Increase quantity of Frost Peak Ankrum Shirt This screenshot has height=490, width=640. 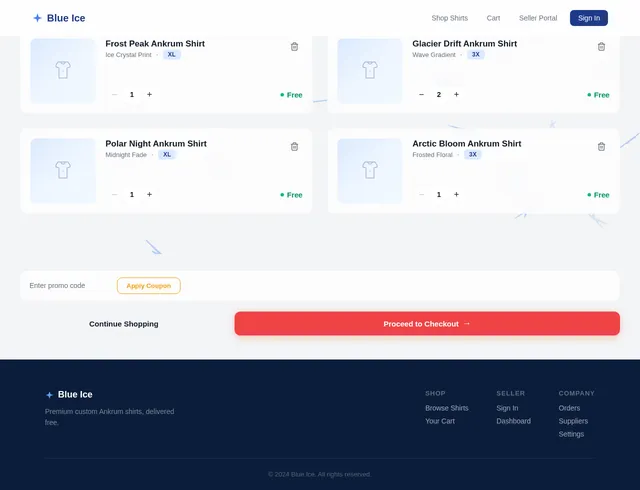coord(149,94)
